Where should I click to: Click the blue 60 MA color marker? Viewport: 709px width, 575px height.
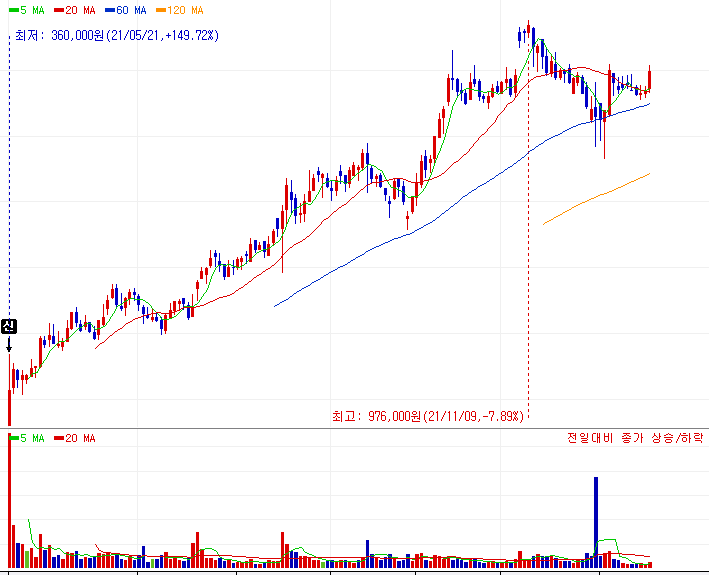click(110, 10)
